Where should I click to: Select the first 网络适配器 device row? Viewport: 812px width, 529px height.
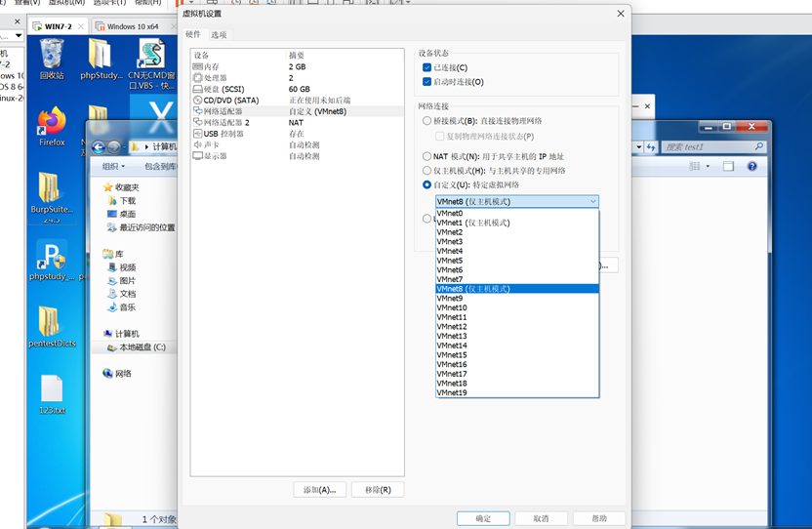pyautogui.click(x=297, y=111)
